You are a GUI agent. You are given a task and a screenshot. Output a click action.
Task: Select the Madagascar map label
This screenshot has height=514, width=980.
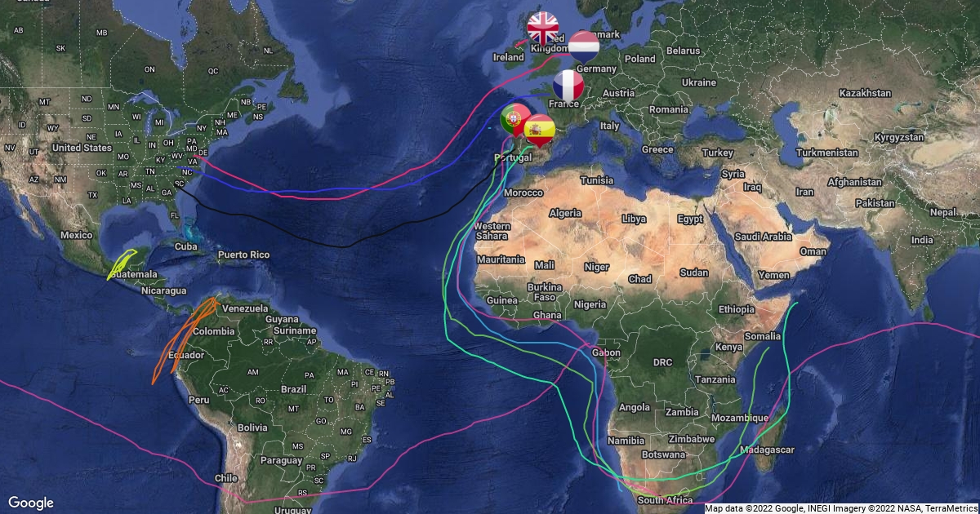(768, 450)
